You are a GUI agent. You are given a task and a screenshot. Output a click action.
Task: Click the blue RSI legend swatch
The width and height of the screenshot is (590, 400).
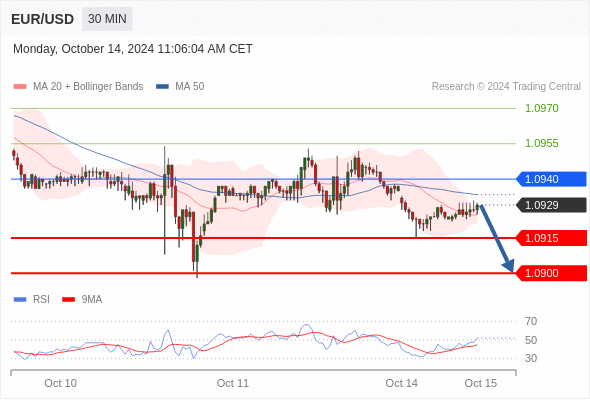coord(20,300)
